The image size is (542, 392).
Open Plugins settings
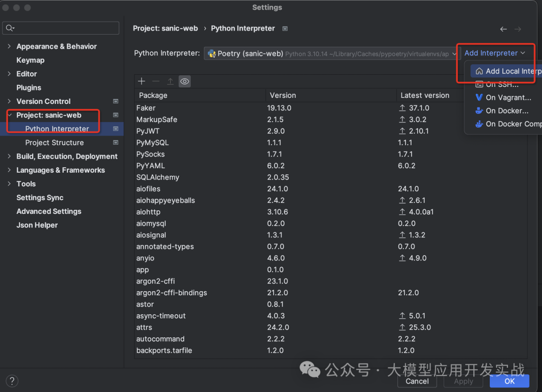click(29, 87)
